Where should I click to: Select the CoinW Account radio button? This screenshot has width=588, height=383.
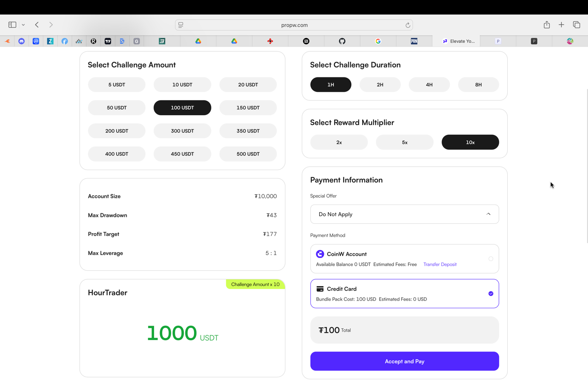point(490,259)
